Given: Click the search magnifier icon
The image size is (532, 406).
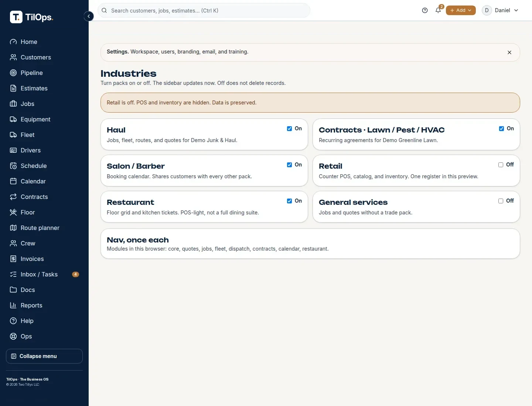Looking at the screenshot, I should [104, 10].
